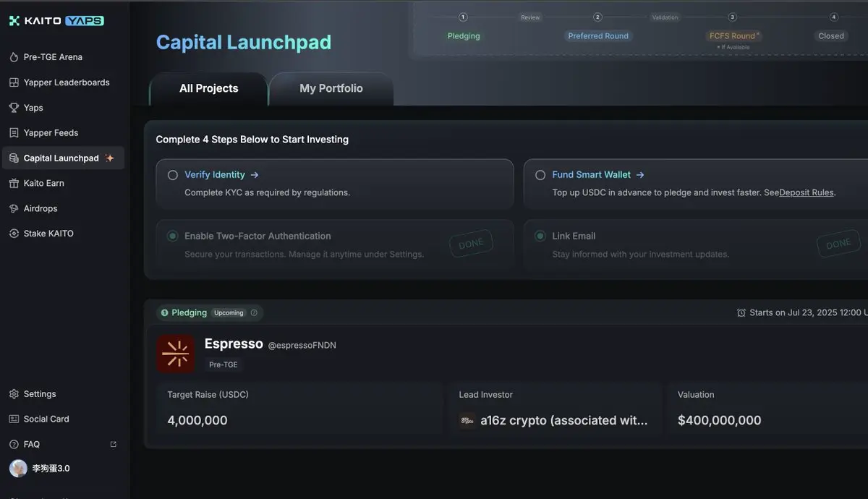Click the Settings gear icon

pyautogui.click(x=14, y=394)
